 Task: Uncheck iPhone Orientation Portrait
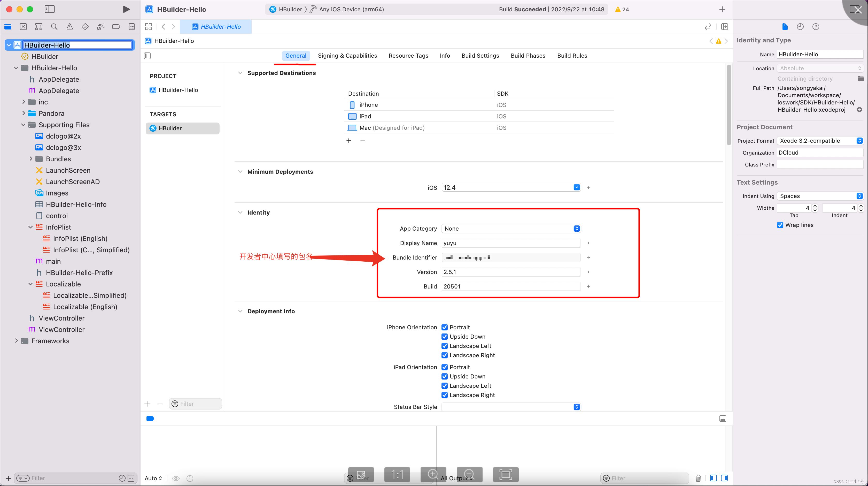(x=444, y=327)
